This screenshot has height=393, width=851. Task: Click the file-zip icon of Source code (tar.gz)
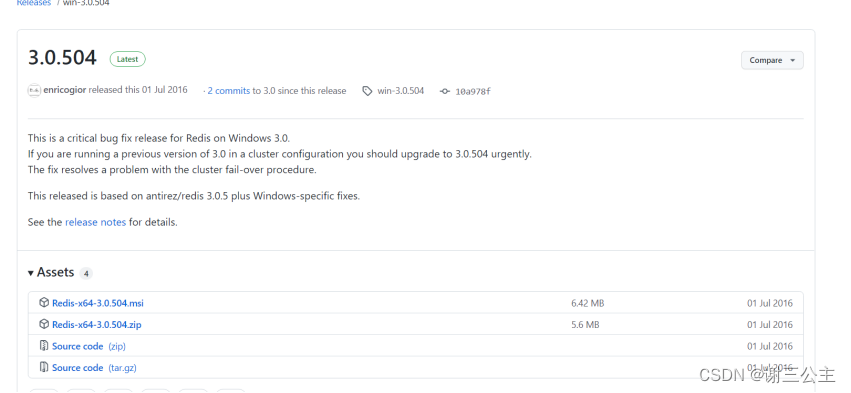(44, 367)
